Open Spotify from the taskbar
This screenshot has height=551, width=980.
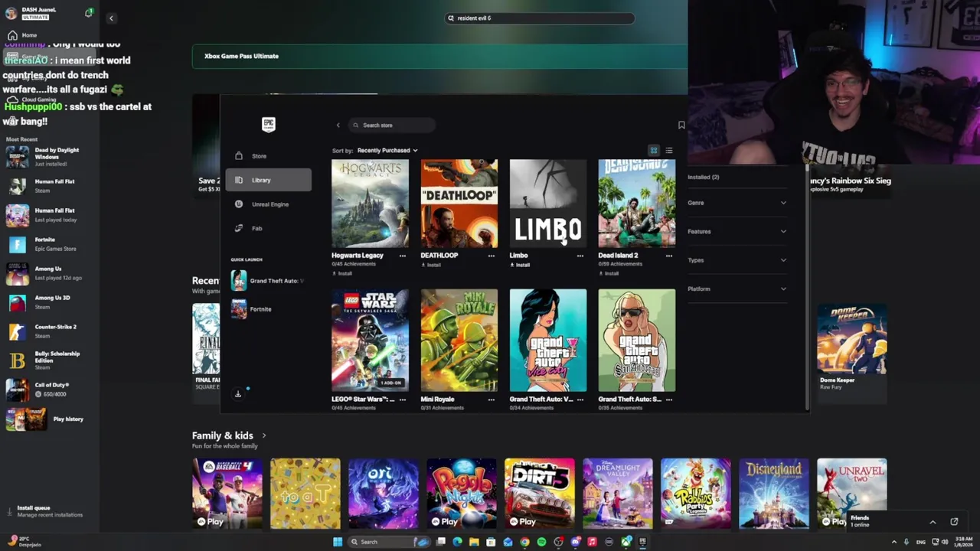coord(541,542)
